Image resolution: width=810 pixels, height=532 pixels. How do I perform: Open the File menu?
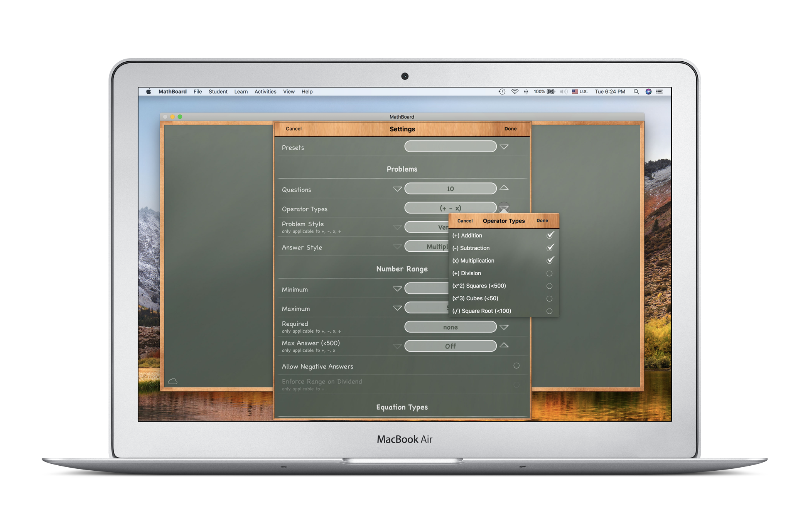tap(197, 91)
